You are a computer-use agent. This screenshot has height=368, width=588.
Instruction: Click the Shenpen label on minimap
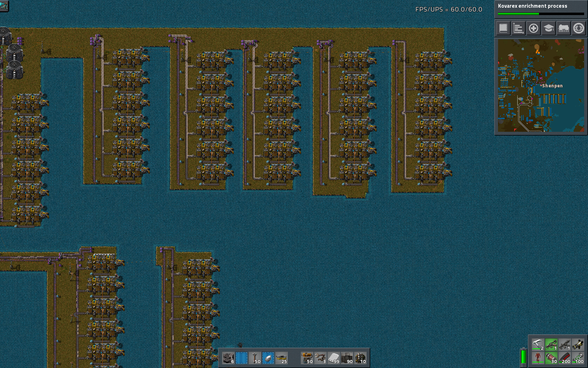point(552,86)
